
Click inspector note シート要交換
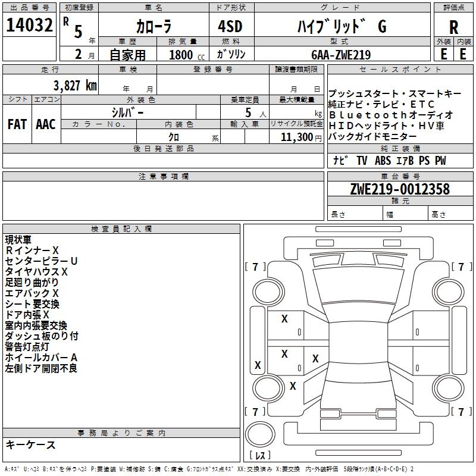click(32, 304)
